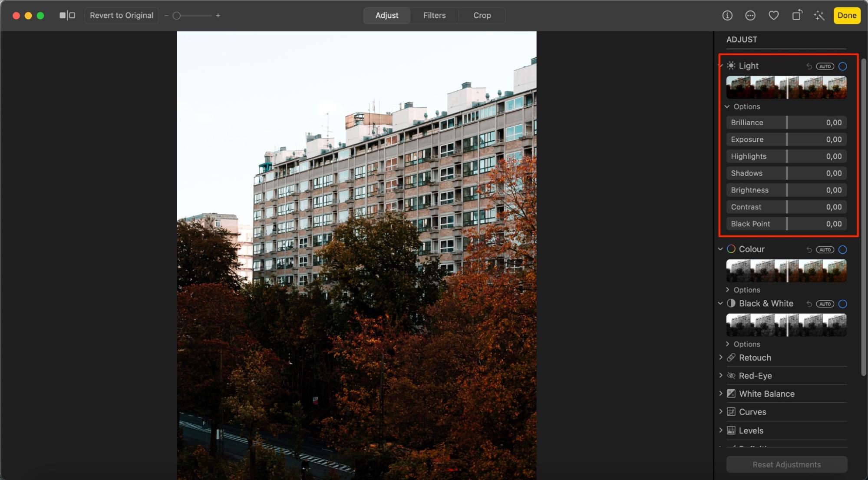Click the Retouch bandage icon
Viewport: 868px width, 480px height.
click(x=731, y=358)
